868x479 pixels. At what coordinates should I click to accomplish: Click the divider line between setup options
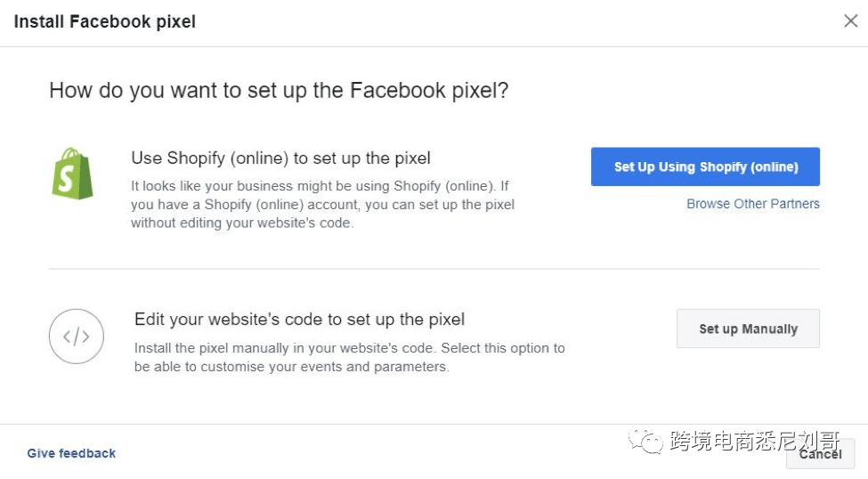(x=434, y=269)
